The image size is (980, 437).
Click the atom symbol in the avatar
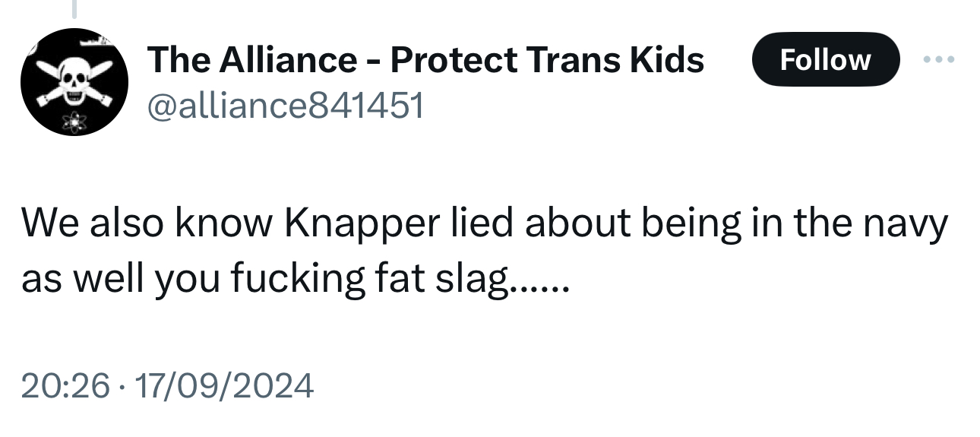coord(74,121)
